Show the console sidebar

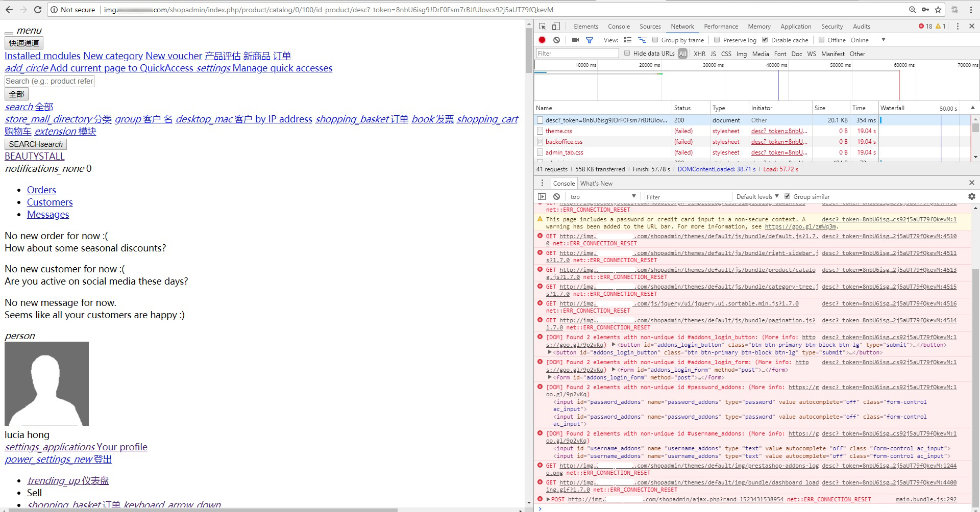[x=542, y=196]
